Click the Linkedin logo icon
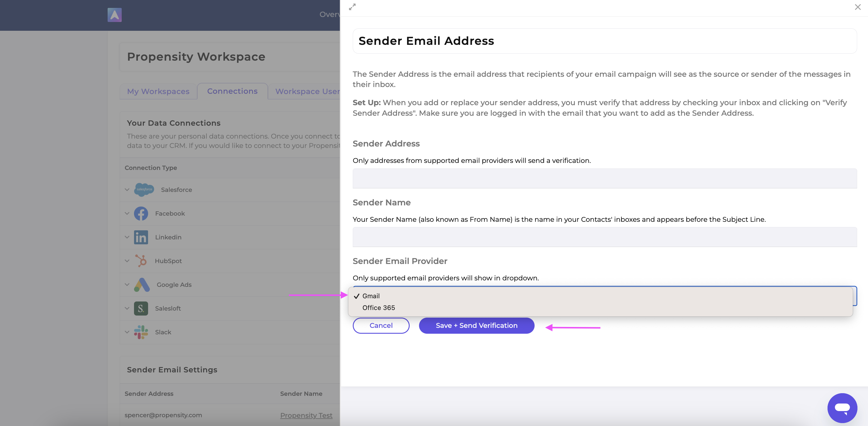The width and height of the screenshot is (868, 426). click(x=141, y=237)
